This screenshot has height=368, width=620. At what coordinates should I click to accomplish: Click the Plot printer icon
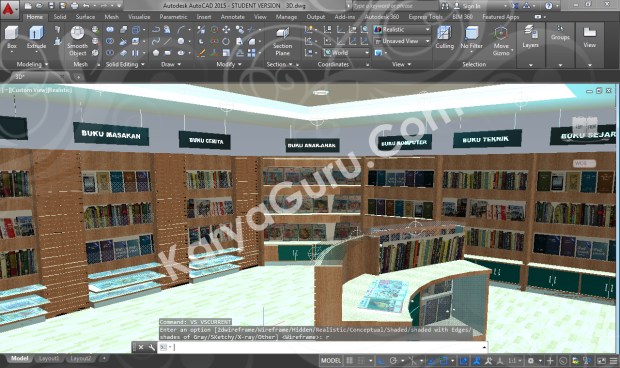(x=74, y=6)
